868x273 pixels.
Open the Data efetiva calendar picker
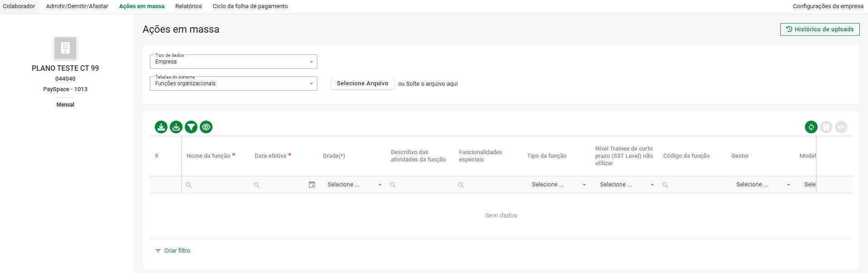click(x=312, y=185)
